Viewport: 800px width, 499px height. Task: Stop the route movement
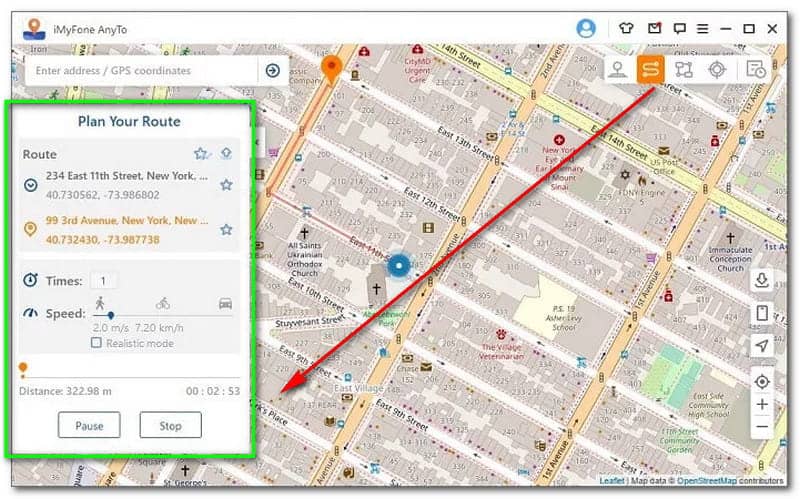point(170,425)
